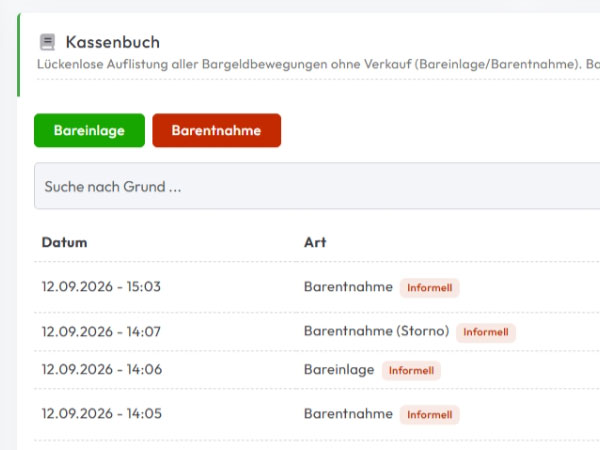Focus the 'Suche nach Grund …' field
Viewport: 600px width, 450px height.
pyautogui.click(x=317, y=186)
